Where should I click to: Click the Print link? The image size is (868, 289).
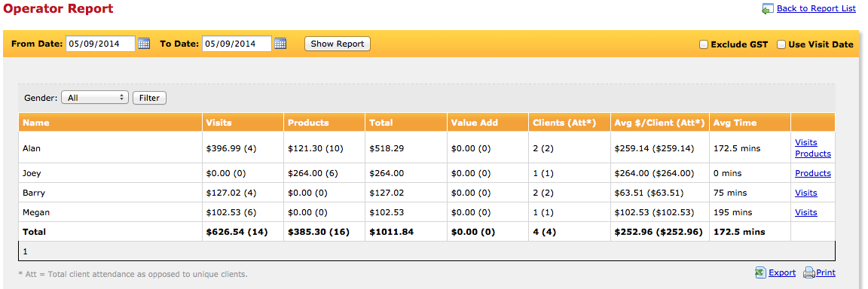[825, 272]
